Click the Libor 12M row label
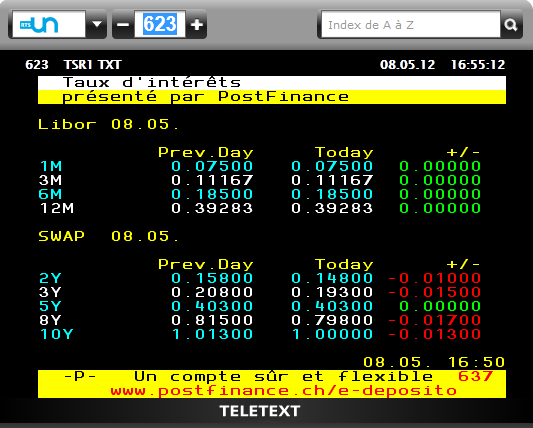The height and width of the screenshot is (428, 533). pyautogui.click(x=56, y=208)
